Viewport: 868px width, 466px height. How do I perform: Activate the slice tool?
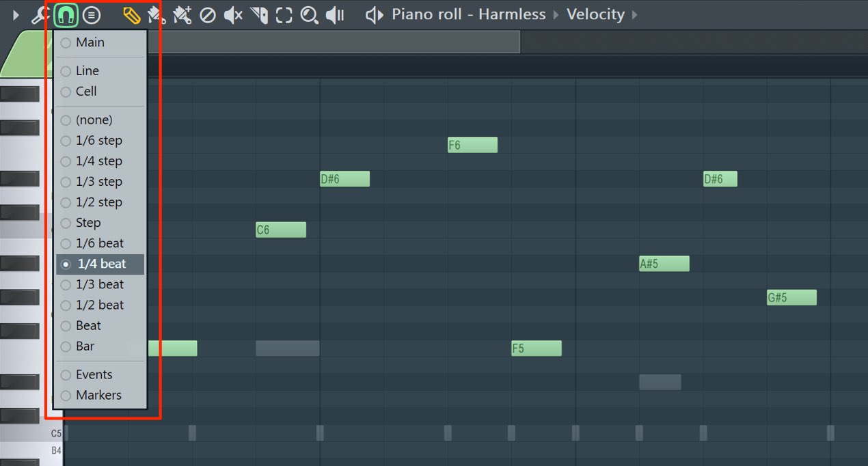coord(259,15)
